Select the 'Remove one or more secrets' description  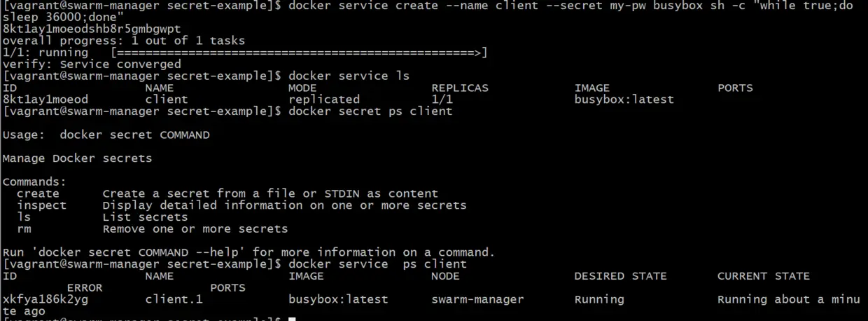click(x=195, y=228)
